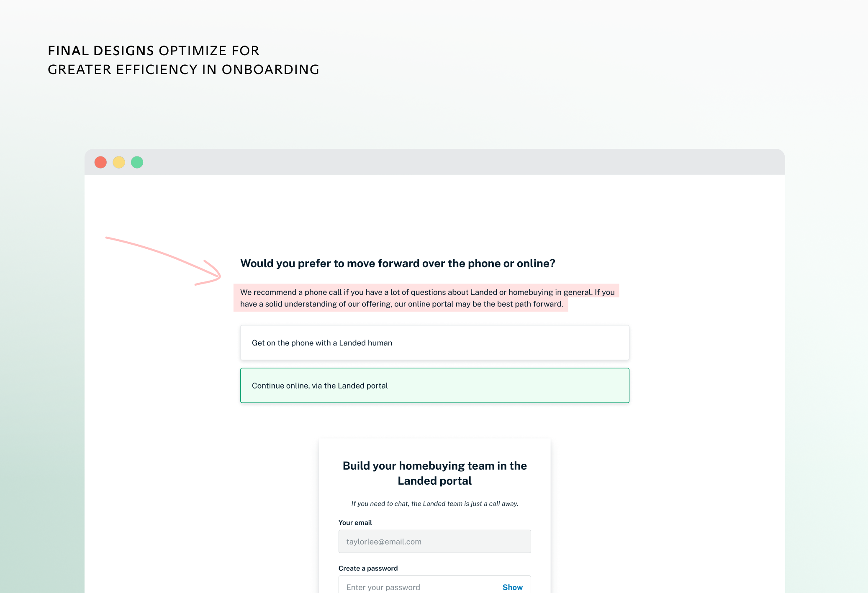The height and width of the screenshot is (593, 868).
Task: Click the 'Create a password' label
Action: [368, 568]
